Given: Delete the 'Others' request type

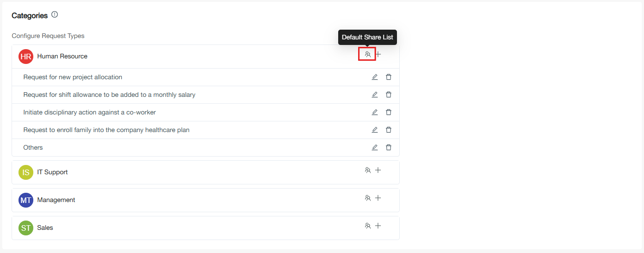Looking at the screenshot, I should coord(389,147).
